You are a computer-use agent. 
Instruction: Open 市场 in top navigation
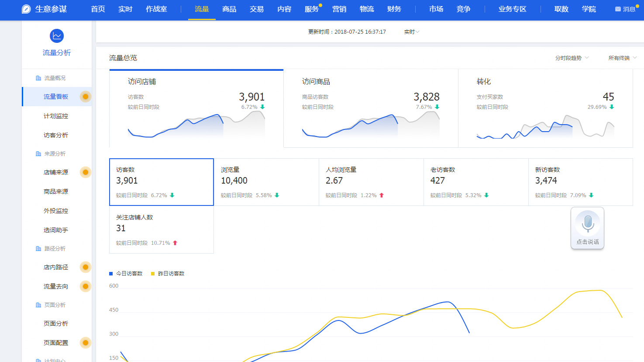click(x=436, y=9)
